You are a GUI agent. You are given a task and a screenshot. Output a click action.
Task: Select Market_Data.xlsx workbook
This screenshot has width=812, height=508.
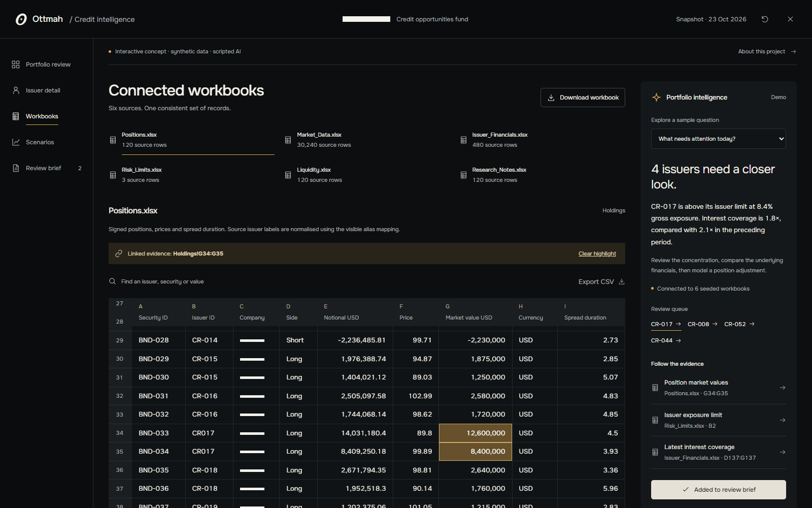click(366, 140)
